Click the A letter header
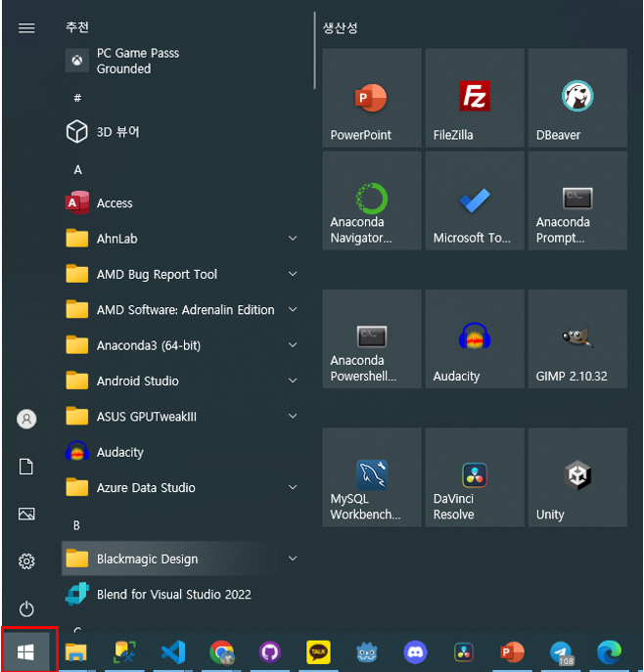The image size is (644, 672). click(x=77, y=170)
